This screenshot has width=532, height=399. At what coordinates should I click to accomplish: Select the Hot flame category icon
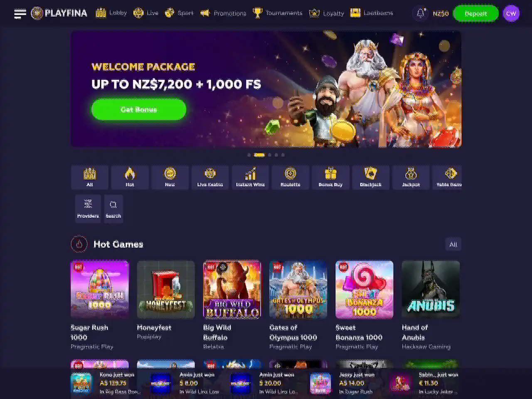click(x=130, y=173)
